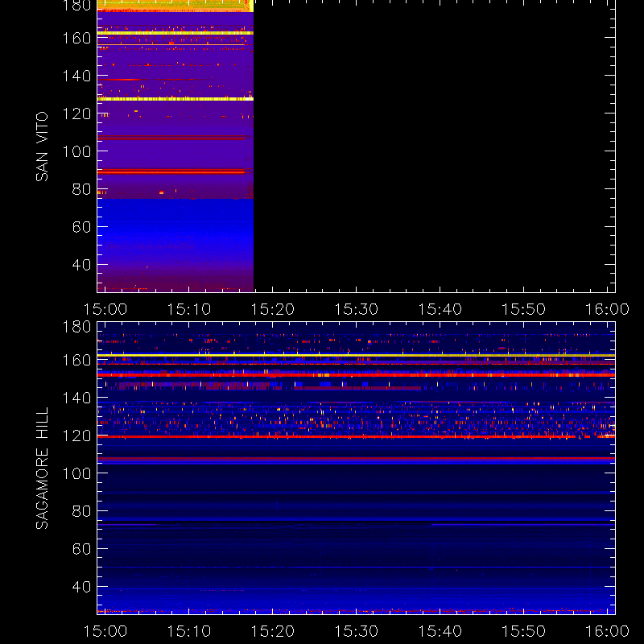Select the 140 label on San Vito axis
644x644 pixels.
76,76
